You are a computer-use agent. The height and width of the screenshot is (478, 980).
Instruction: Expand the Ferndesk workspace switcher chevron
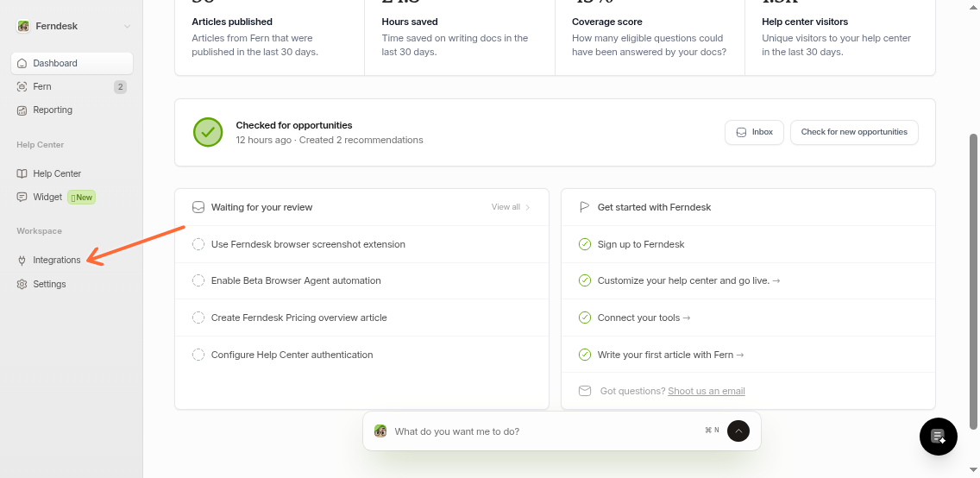click(x=127, y=26)
